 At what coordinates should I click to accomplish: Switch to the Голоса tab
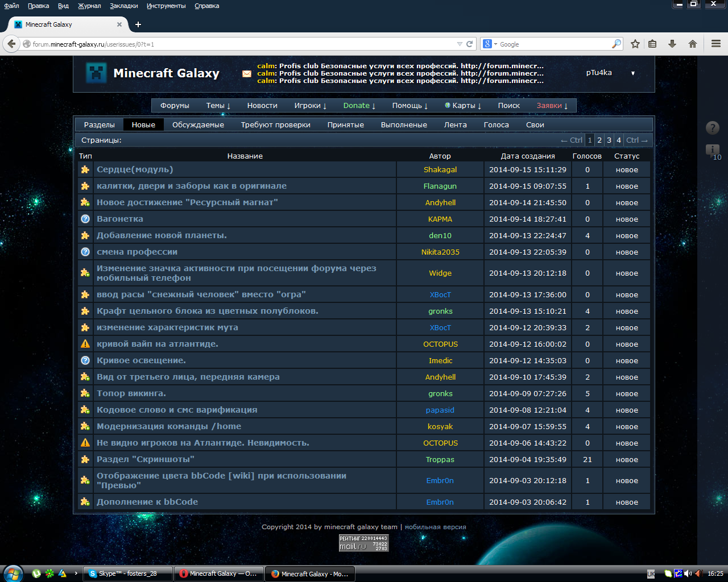tap(497, 124)
